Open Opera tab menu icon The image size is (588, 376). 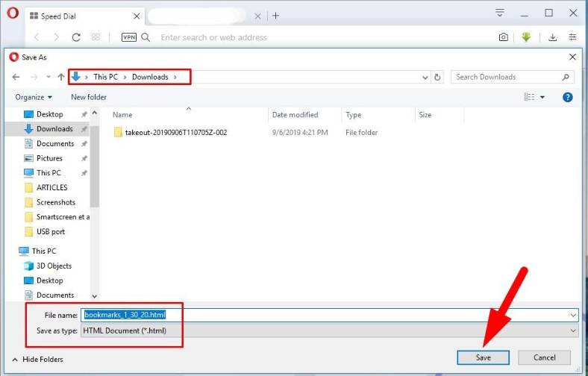(499, 13)
